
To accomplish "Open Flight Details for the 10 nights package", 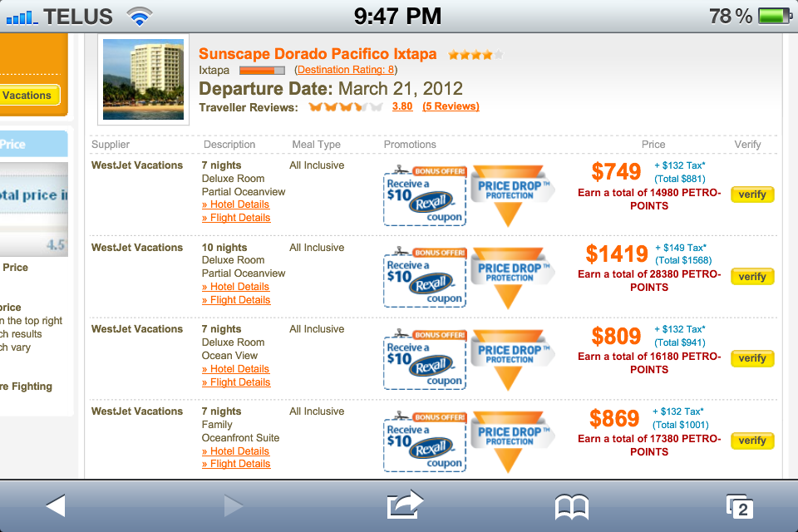I will (x=236, y=300).
